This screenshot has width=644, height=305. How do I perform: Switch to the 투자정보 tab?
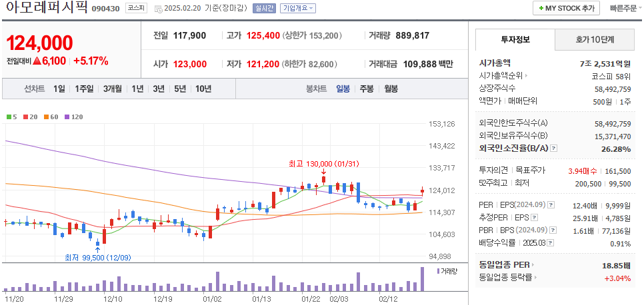click(x=515, y=39)
